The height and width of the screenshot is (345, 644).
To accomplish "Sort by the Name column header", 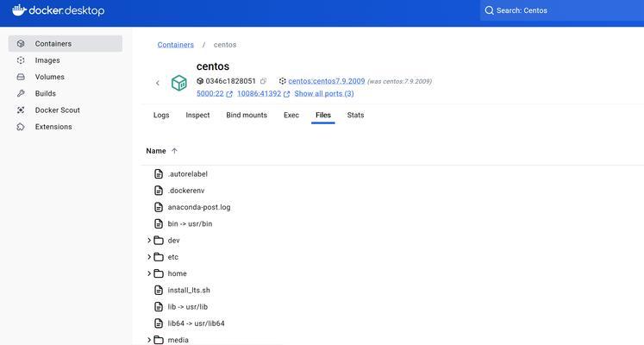I will (x=156, y=151).
